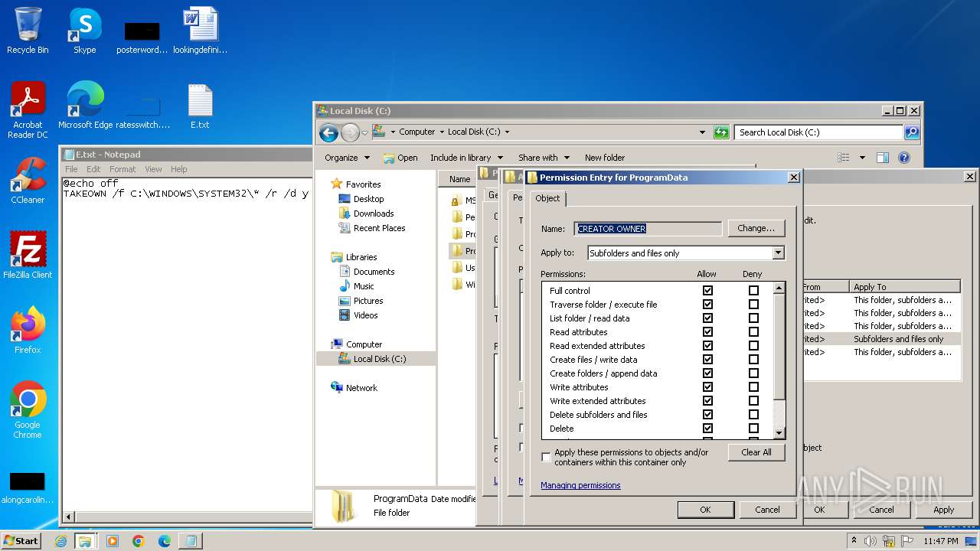Open Windows Media Player in taskbar
980x551 pixels.
pyautogui.click(x=113, y=541)
